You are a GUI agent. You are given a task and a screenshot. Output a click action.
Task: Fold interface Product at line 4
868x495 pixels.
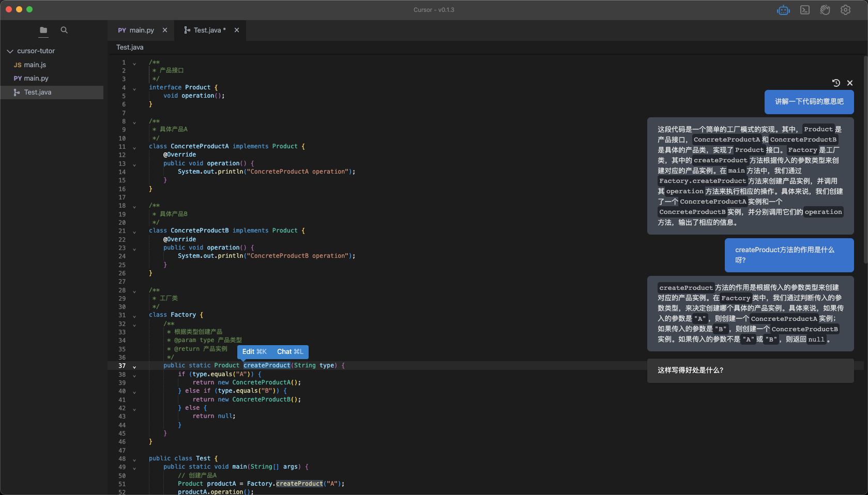pyautogui.click(x=134, y=89)
